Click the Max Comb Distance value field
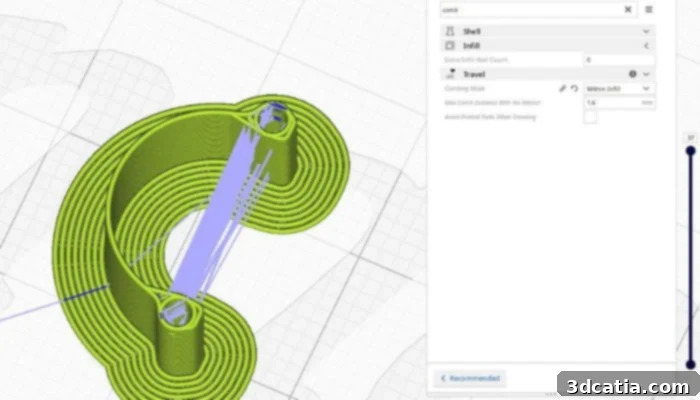The width and height of the screenshot is (700, 400). click(x=619, y=103)
